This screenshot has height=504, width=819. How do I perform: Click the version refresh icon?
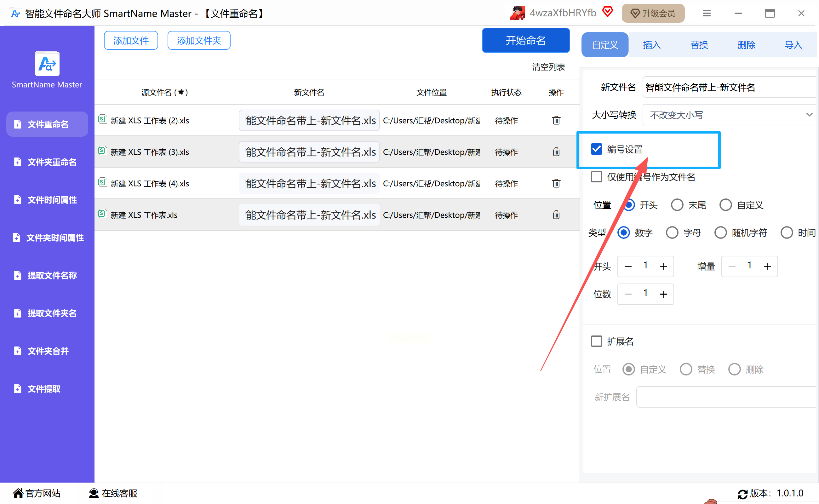(743, 494)
